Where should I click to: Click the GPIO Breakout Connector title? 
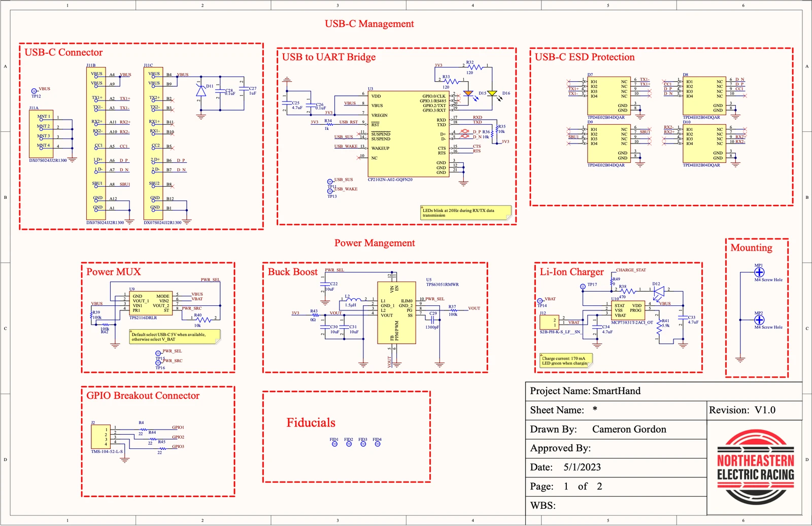(x=143, y=396)
